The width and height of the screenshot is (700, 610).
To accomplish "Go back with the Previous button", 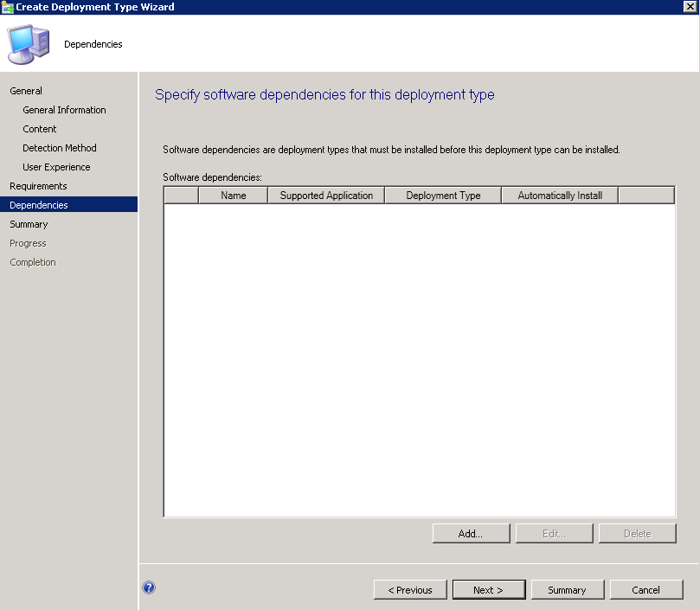I will (x=410, y=590).
